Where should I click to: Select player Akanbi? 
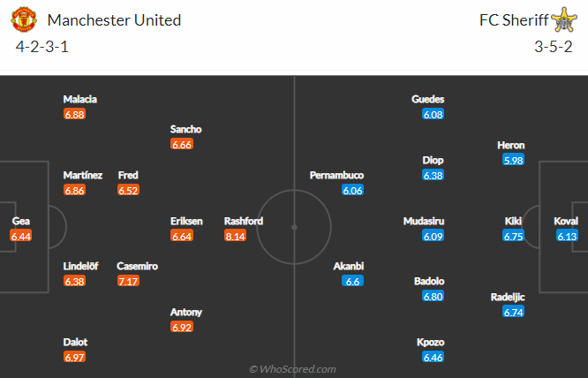[x=349, y=266]
